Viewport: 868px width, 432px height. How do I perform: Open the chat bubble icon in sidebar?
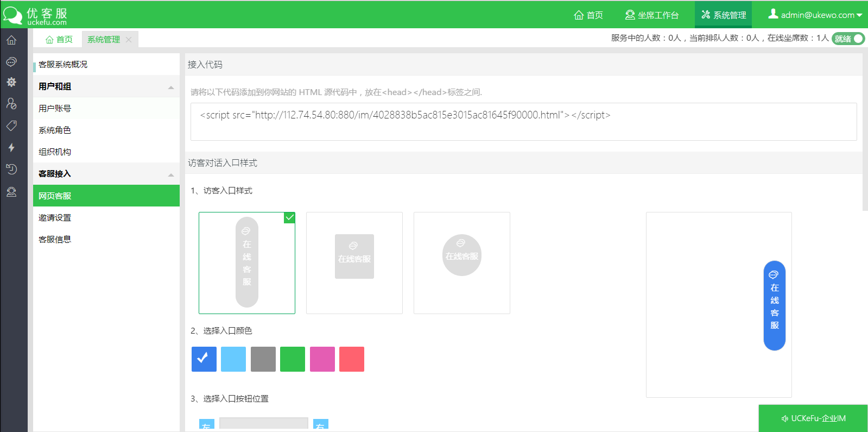tap(11, 62)
